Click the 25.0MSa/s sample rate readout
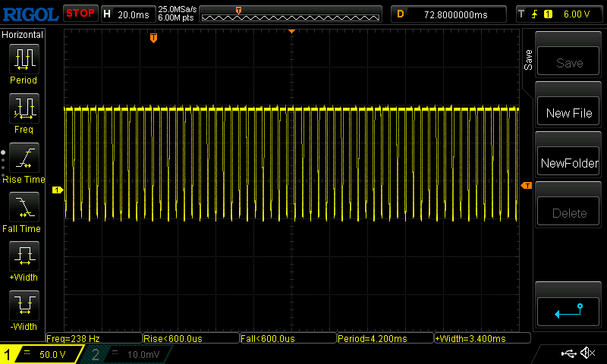Screen dimensions: 607x364 [178, 9]
